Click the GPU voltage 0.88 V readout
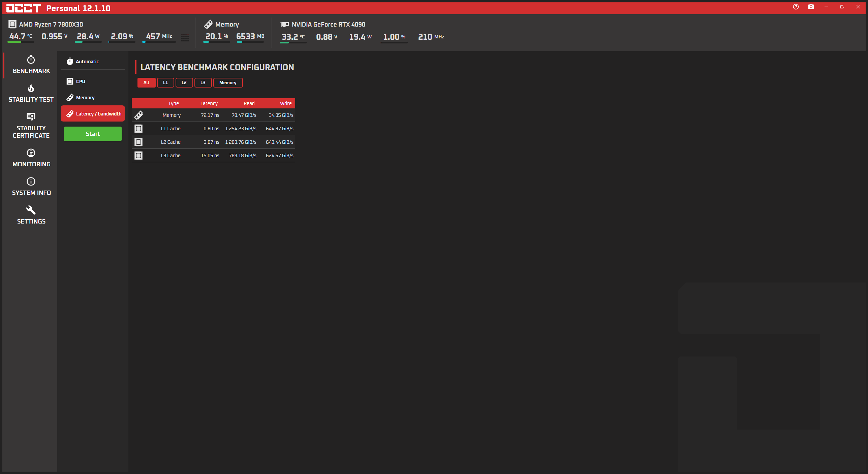 pyautogui.click(x=327, y=37)
